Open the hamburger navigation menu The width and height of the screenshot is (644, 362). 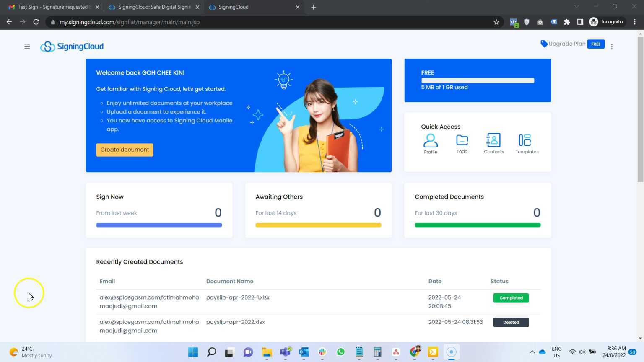click(x=27, y=46)
